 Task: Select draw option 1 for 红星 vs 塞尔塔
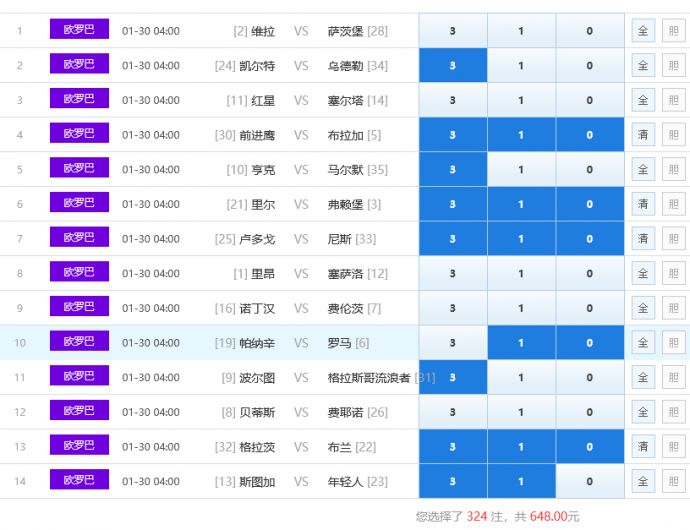pyautogui.click(x=521, y=100)
